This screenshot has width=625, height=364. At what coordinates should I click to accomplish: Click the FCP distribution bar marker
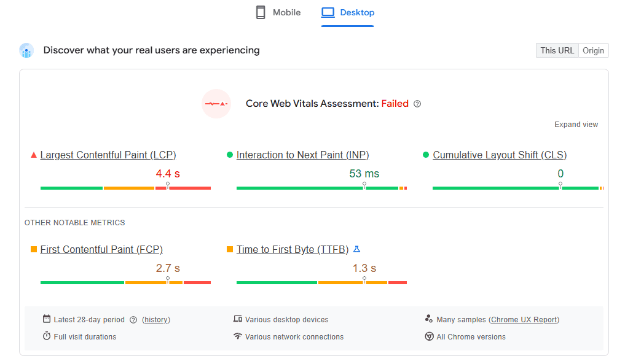[168, 279]
